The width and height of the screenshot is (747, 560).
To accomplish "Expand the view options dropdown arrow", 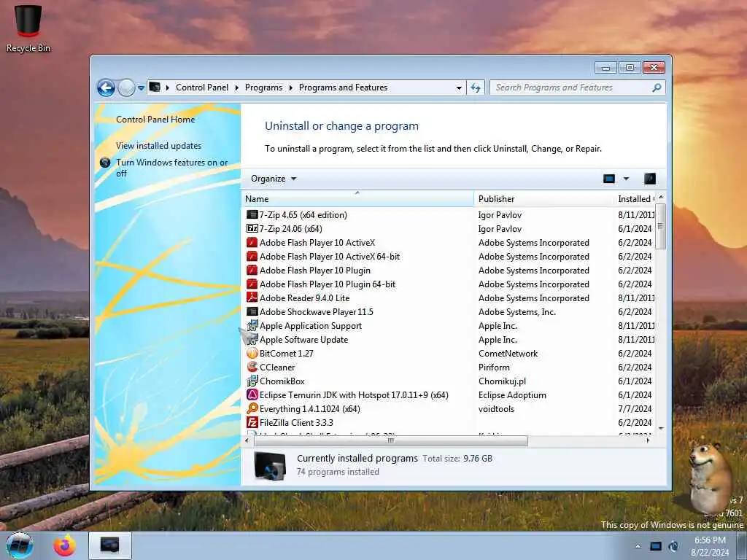I will (x=626, y=179).
